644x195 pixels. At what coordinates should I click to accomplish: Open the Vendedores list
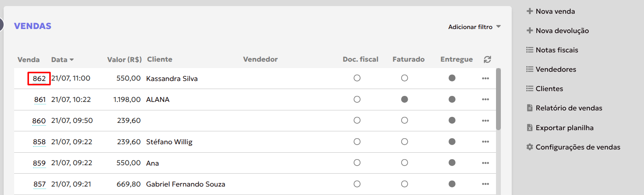556,69
